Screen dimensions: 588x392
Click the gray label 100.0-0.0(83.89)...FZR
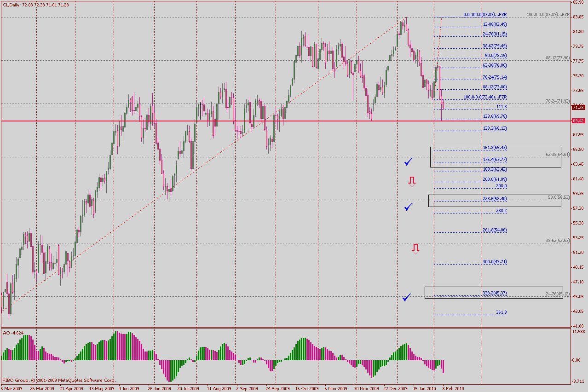click(548, 15)
